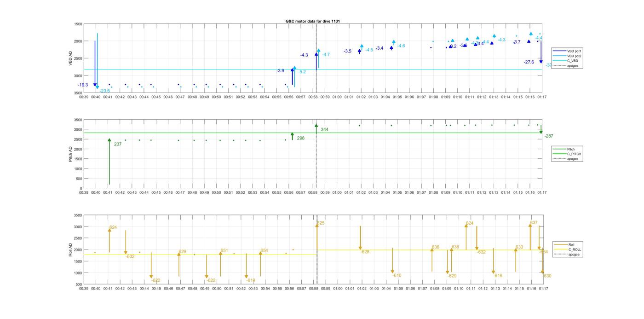Click the 'Pitch AD' y-axis label
Image resolution: width=644 pixels, height=319 pixels.
click(x=70, y=154)
